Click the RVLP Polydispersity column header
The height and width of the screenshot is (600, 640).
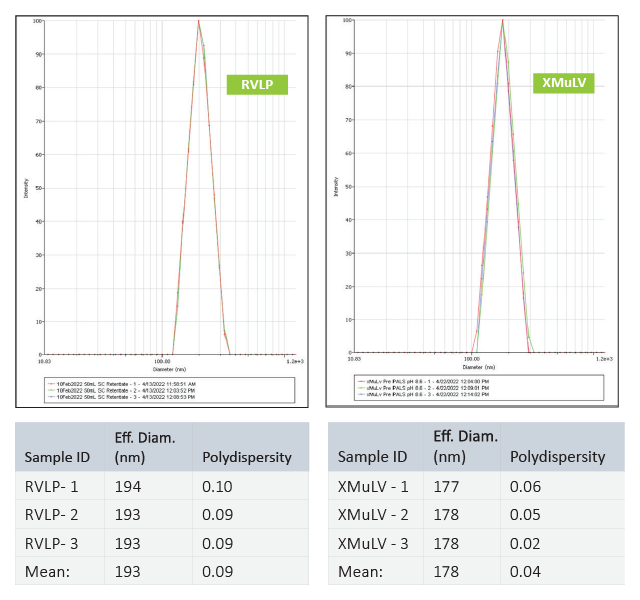[x=247, y=456]
